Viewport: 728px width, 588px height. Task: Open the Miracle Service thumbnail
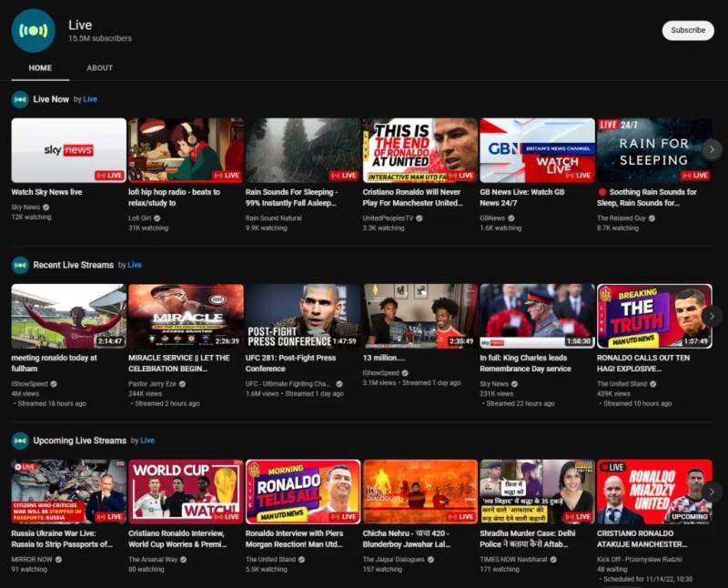[x=186, y=316]
